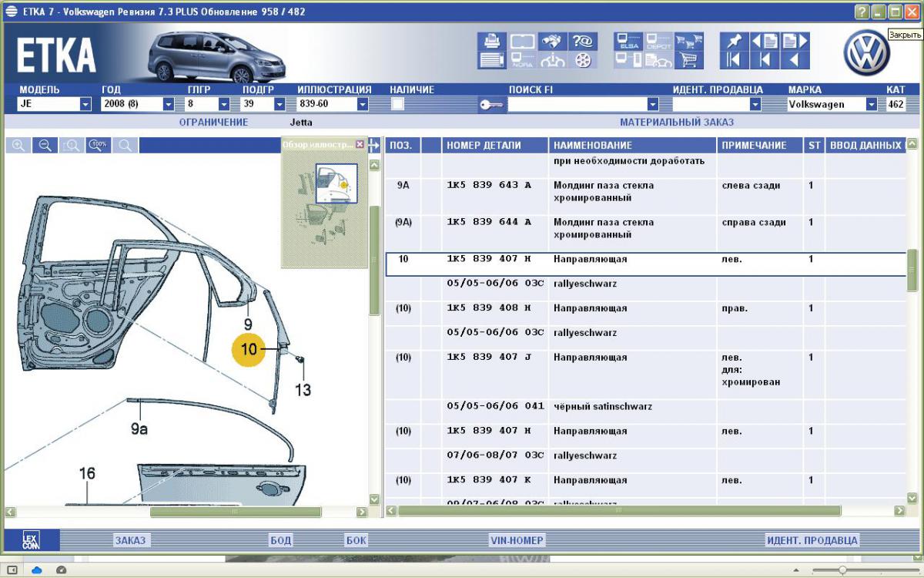Viewport: 924px width, 578px height.
Task: Expand the ГЛГР main group dropdown
Action: point(223,104)
